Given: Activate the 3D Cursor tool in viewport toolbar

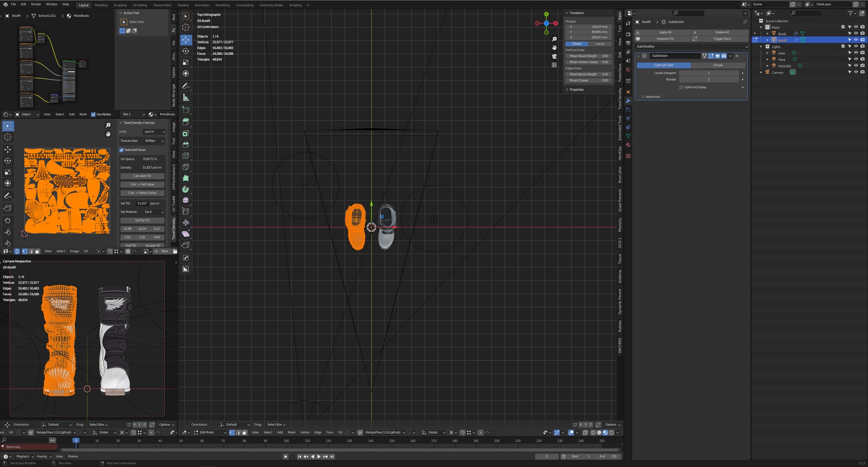Looking at the screenshot, I should point(186,28).
